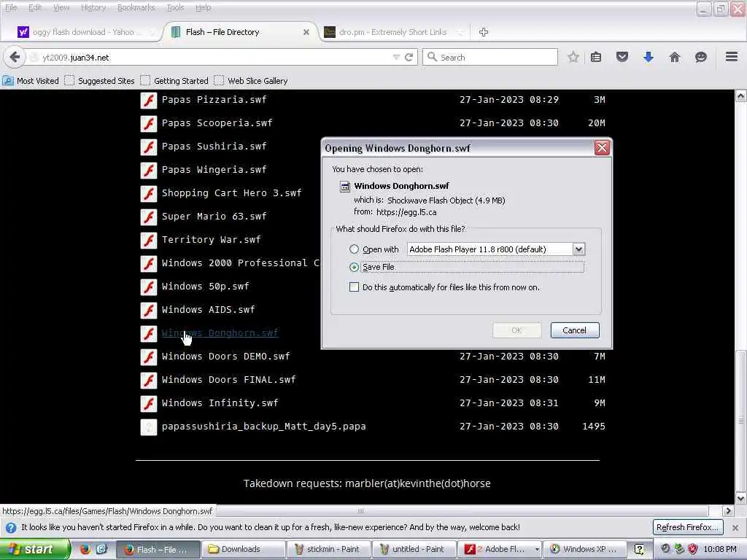Open the Papas Wingeria.swf link
This screenshot has width=747, height=560.
214,169
